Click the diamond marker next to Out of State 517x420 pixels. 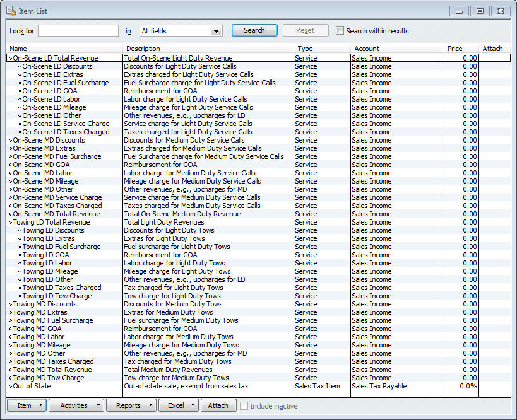tap(10, 387)
